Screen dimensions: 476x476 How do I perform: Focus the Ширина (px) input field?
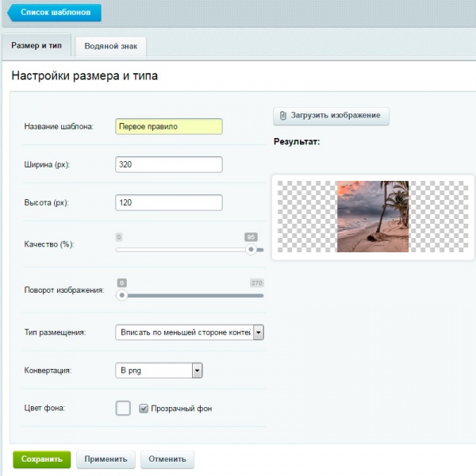pos(168,164)
